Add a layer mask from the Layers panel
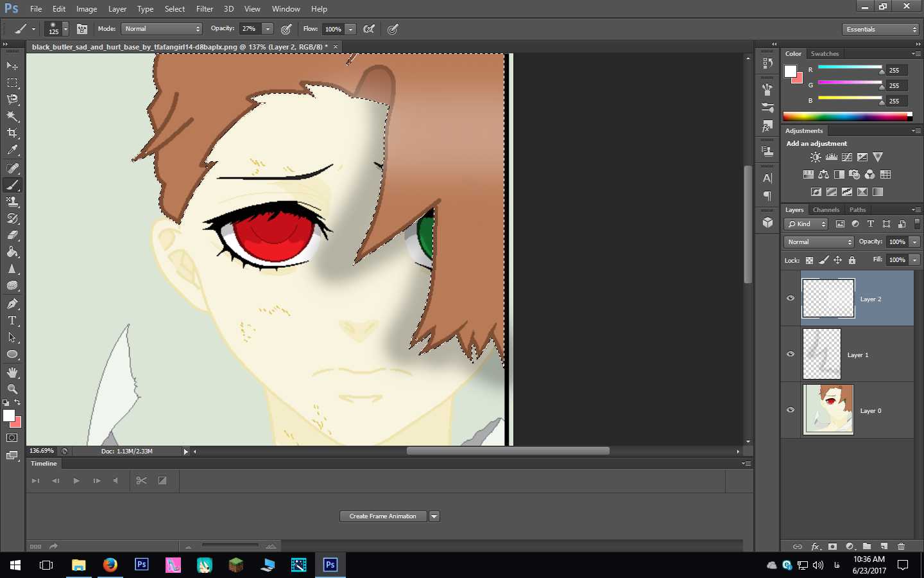 (x=832, y=547)
